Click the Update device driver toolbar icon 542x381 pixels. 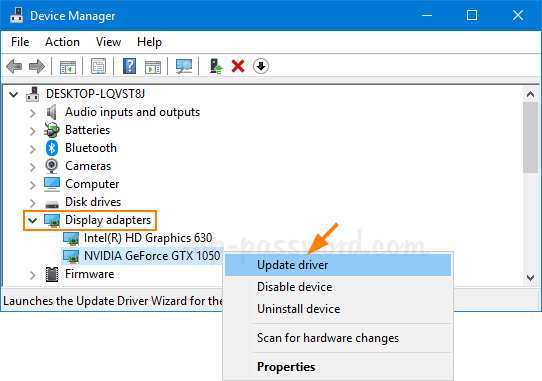click(216, 66)
